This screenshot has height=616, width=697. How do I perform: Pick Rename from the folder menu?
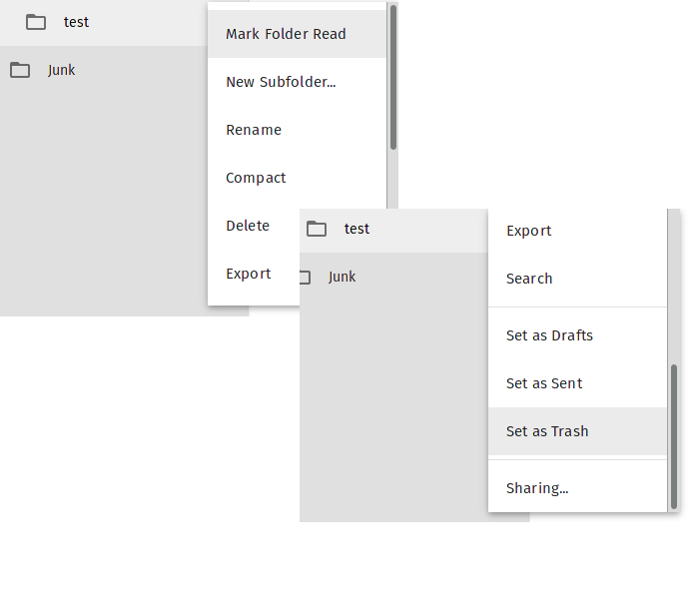point(254,130)
